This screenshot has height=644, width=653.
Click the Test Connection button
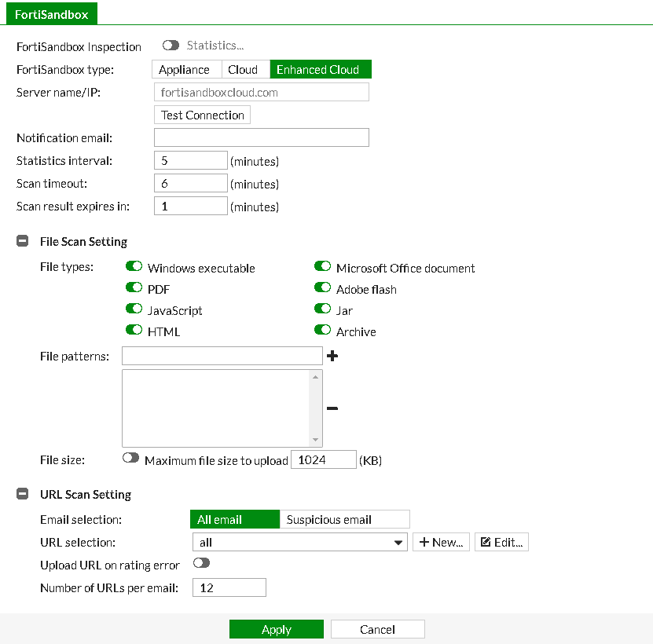(x=201, y=115)
